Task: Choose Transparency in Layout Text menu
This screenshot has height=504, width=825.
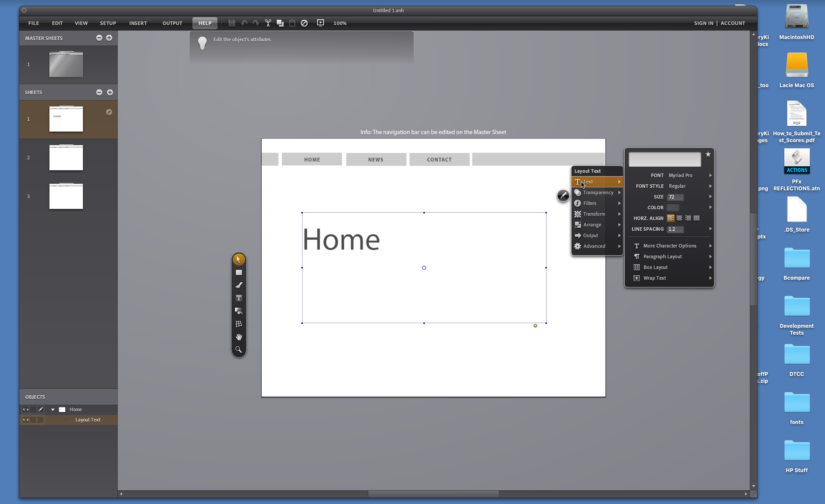Action: [x=598, y=192]
